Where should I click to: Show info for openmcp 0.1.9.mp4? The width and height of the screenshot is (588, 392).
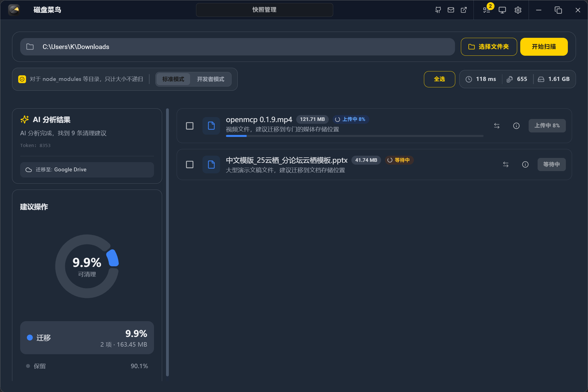pos(516,126)
